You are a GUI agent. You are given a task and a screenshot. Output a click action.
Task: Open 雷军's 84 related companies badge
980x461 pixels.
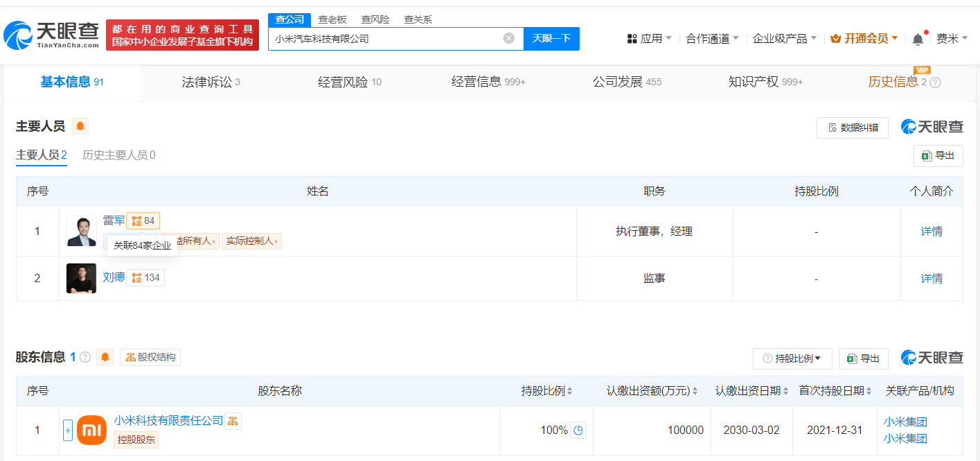pyautogui.click(x=143, y=221)
